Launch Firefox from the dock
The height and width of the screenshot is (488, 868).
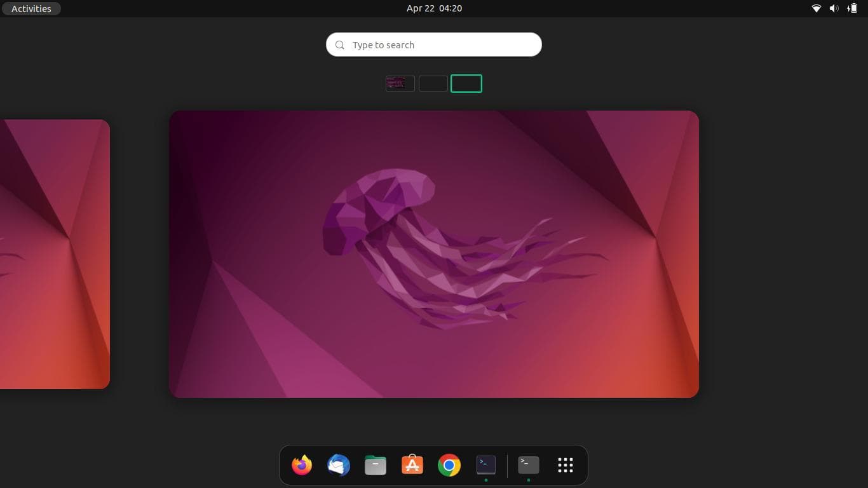coord(302,465)
